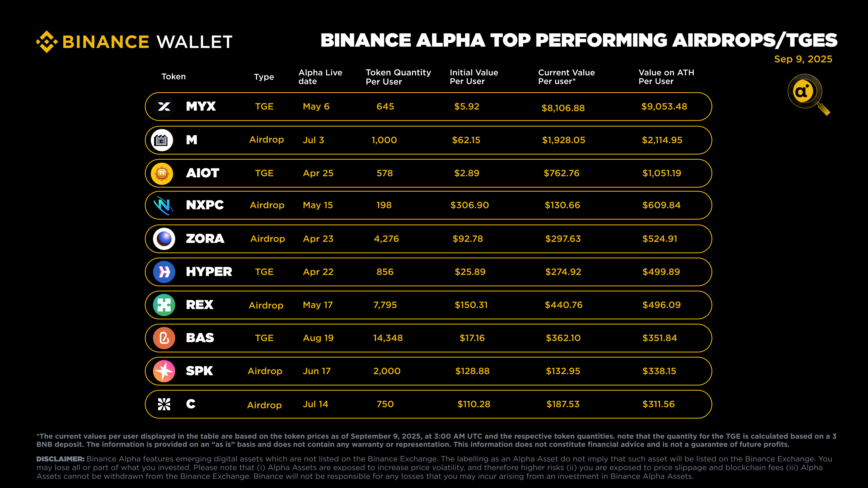
Task: Click the Token column header
Action: click(x=174, y=77)
